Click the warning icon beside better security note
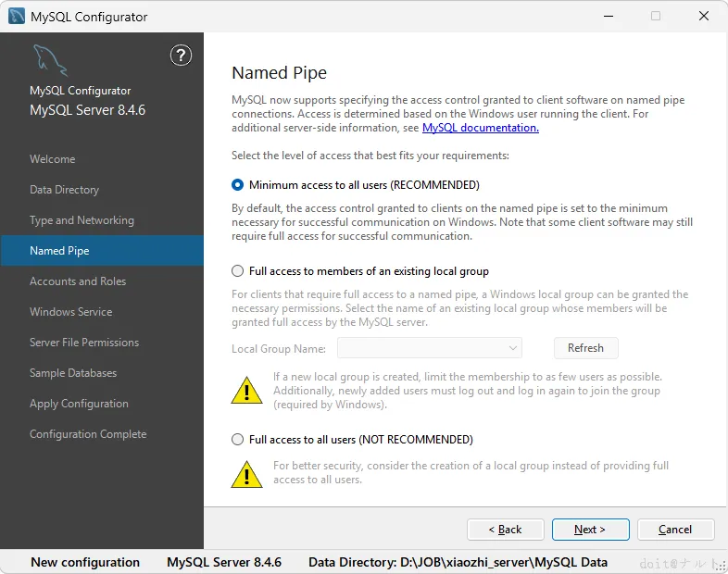The image size is (728, 574). [x=246, y=474]
